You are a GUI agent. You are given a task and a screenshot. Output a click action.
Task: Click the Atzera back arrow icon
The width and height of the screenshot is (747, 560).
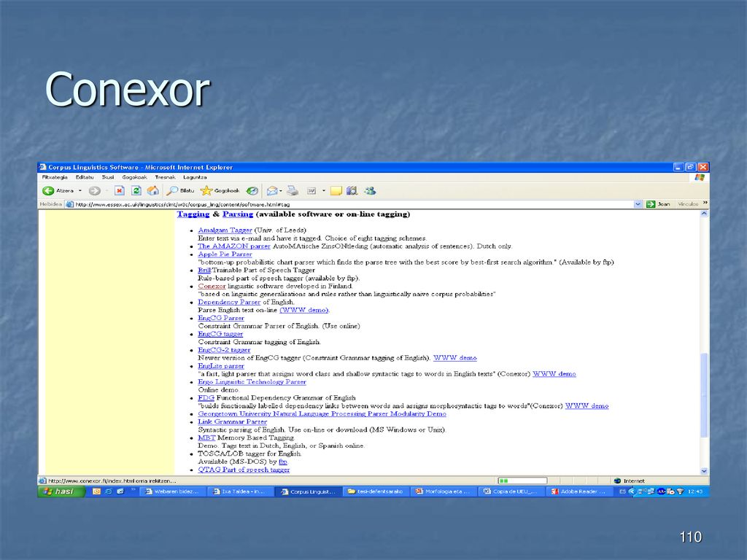pos(48,191)
